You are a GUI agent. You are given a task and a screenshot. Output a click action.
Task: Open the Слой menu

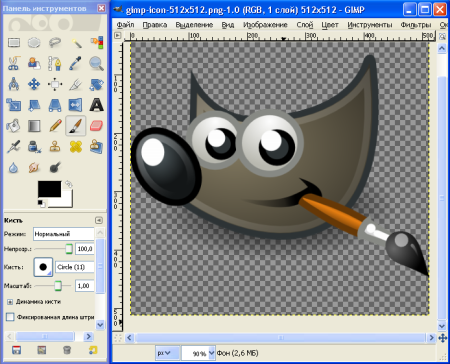[x=305, y=25]
